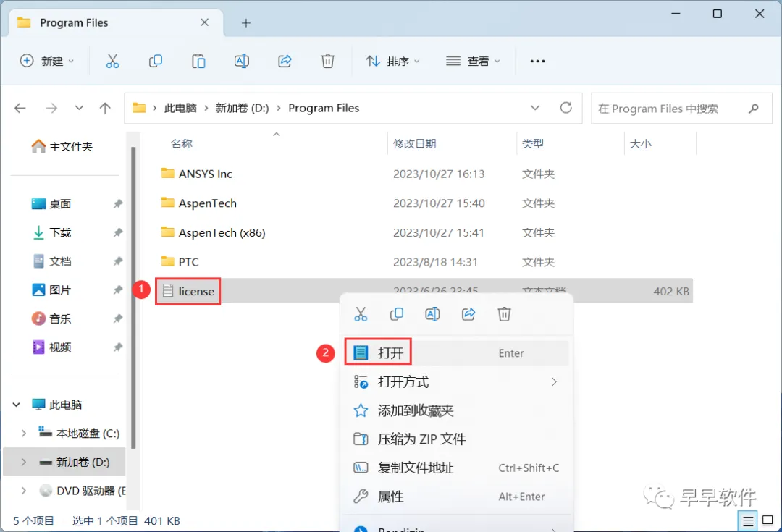The image size is (782, 532).
Task: Click 新加卷 (D:) in the address breadcrumb
Action: [x=242, y=108]
